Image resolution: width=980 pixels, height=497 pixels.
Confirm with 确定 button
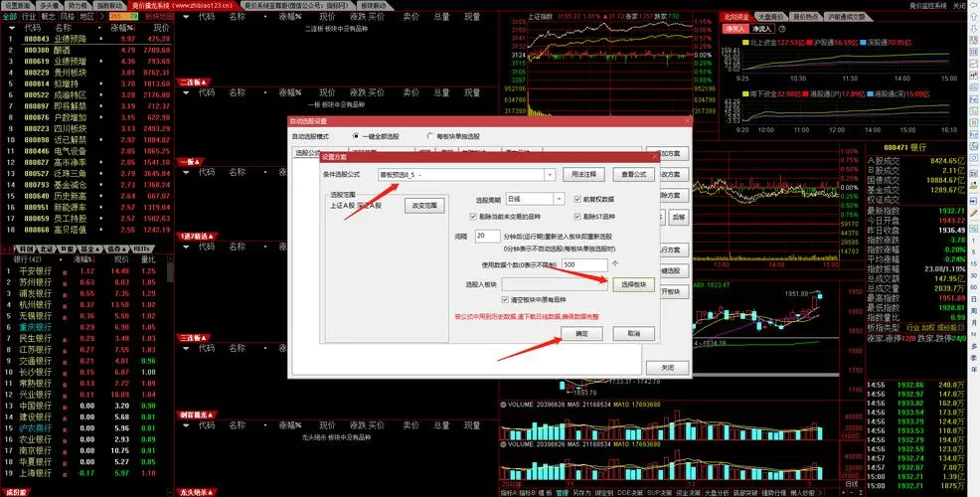click(x=581, y=334)
